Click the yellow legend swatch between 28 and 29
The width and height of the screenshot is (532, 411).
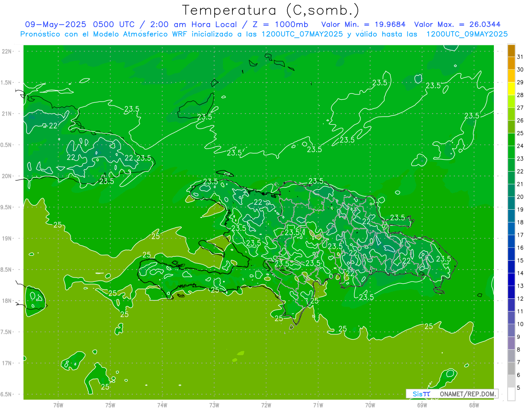[511, 88]
